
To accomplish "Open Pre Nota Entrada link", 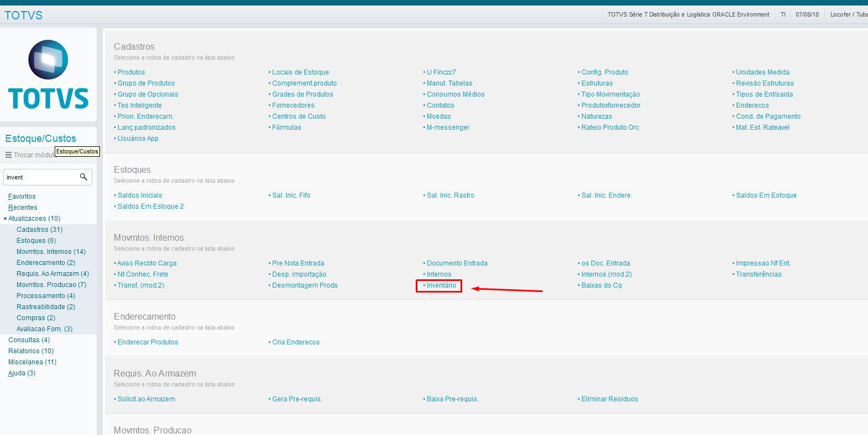I will tap(298, 263).
